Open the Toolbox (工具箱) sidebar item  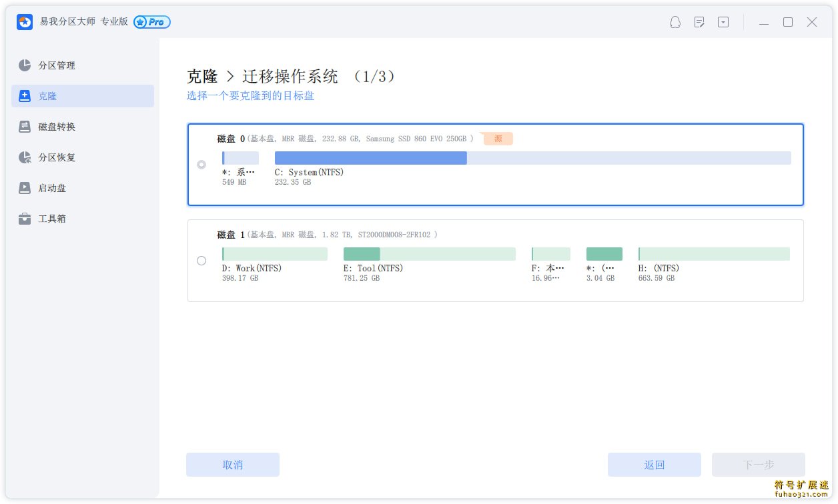pyautogui.click(x=83, y=219)
